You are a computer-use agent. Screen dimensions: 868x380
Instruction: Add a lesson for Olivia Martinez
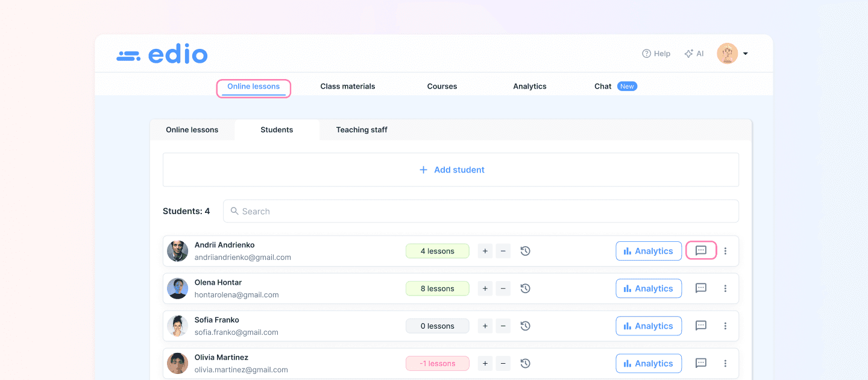point(485,363)
